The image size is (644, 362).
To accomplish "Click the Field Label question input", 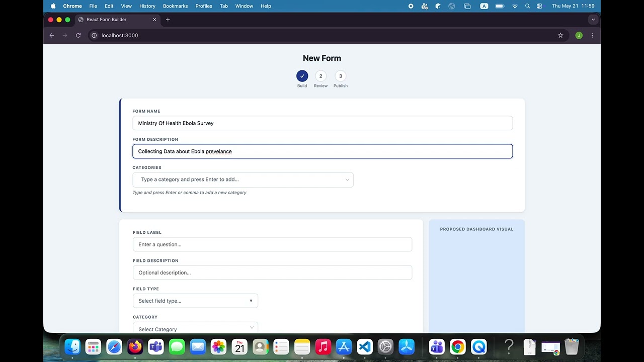I will pos(272,244).
